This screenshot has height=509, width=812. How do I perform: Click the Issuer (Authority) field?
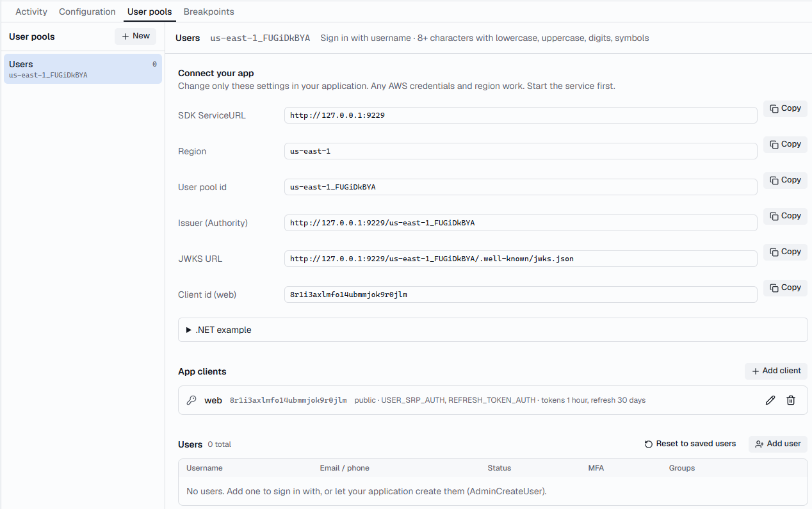(521, 223)
